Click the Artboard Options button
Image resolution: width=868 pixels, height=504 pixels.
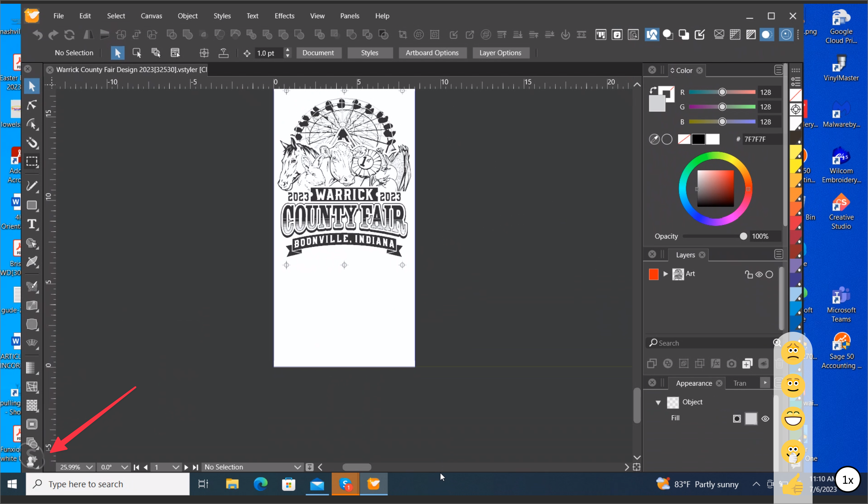[432, 53]
